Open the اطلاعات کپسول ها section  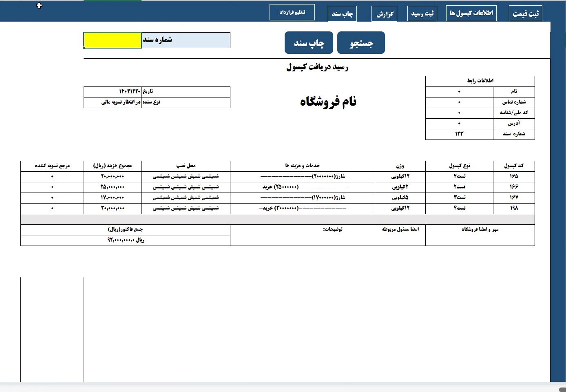click(471, 13)
